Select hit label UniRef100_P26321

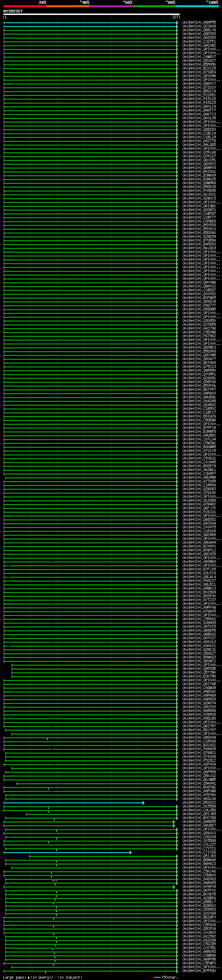pyautogui.click(x=199, y=512)
